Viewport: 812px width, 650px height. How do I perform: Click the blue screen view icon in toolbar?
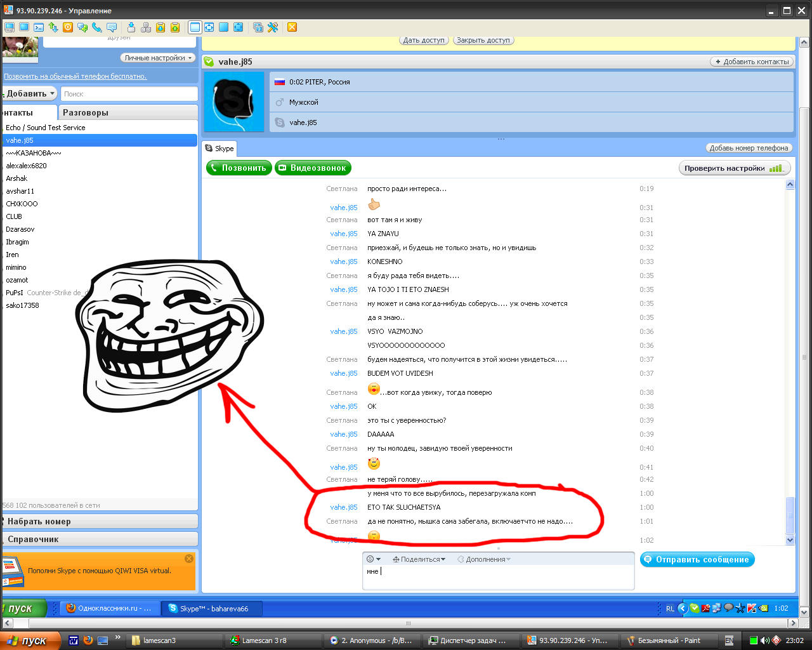tap(24, 27)
